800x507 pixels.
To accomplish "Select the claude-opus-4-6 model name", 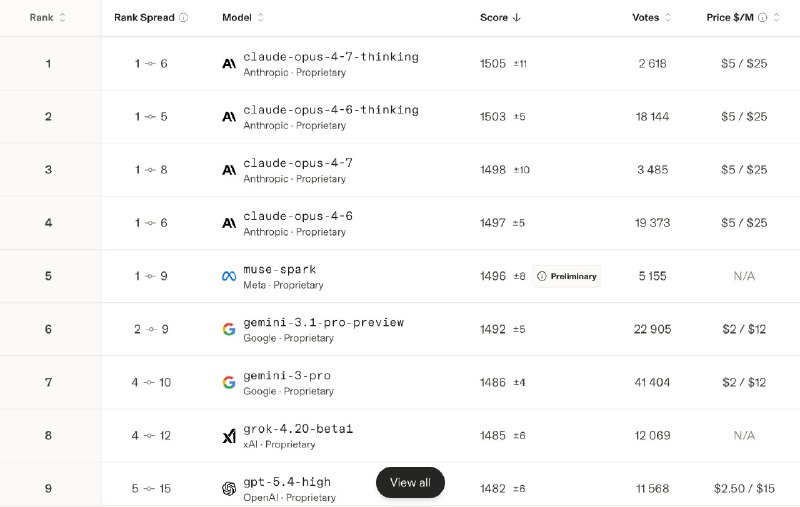I will 298,216.
